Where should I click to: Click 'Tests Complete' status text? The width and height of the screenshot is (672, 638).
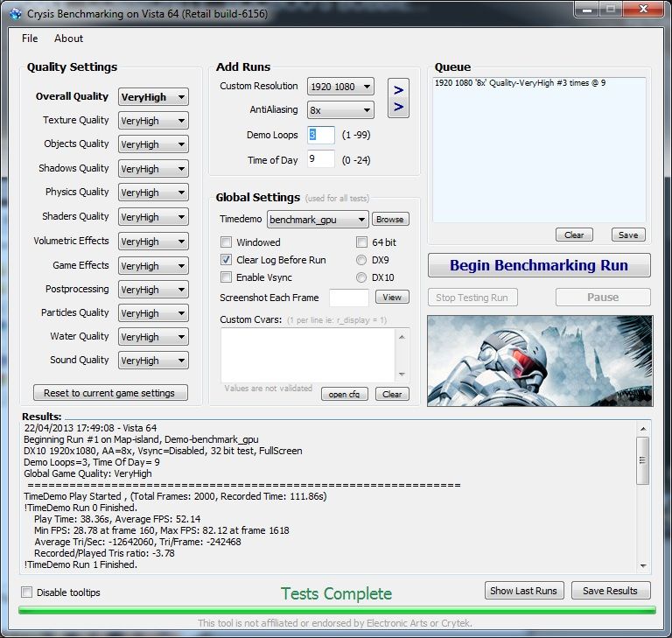tap(336, 594)
